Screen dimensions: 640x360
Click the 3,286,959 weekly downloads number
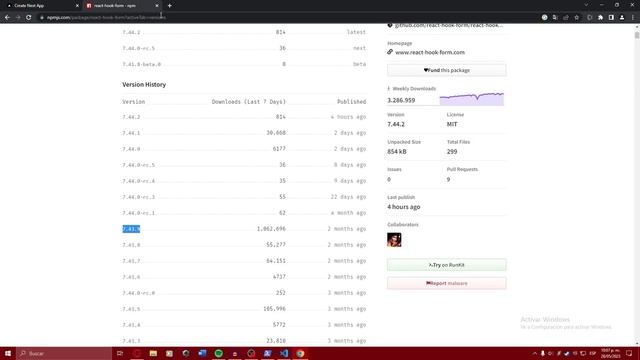click(x=401, y=100)
